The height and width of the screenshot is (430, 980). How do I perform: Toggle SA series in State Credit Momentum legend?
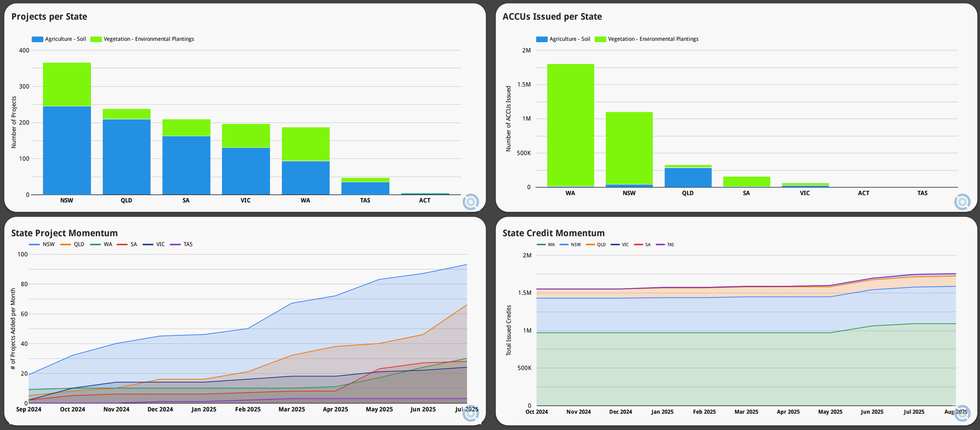tap(642, 244)
